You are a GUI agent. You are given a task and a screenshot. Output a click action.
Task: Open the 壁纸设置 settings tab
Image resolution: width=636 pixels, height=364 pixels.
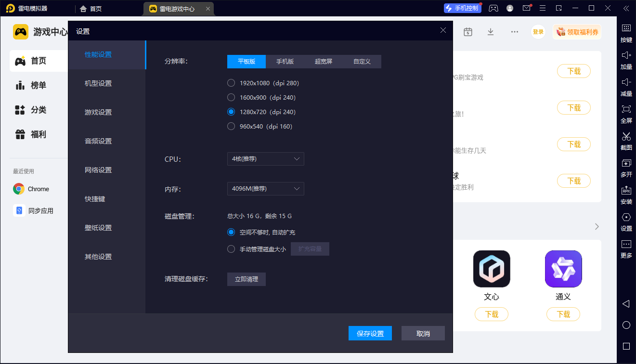106,228
